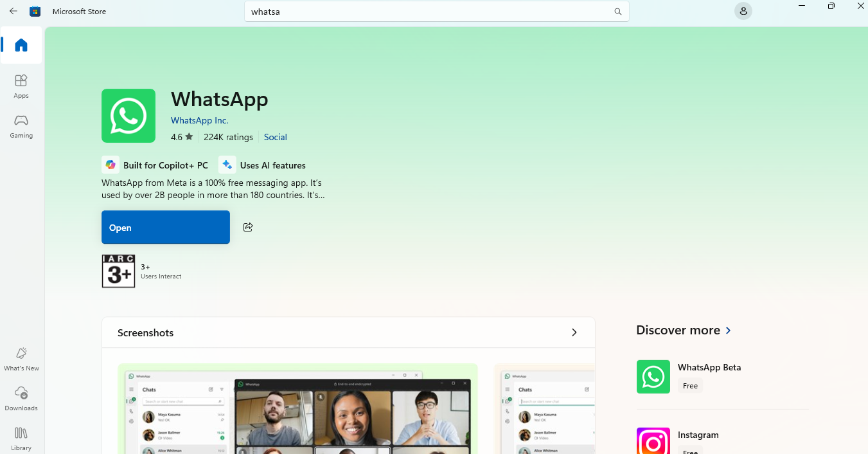Maximize or restore the Store window

click(831, 6)
